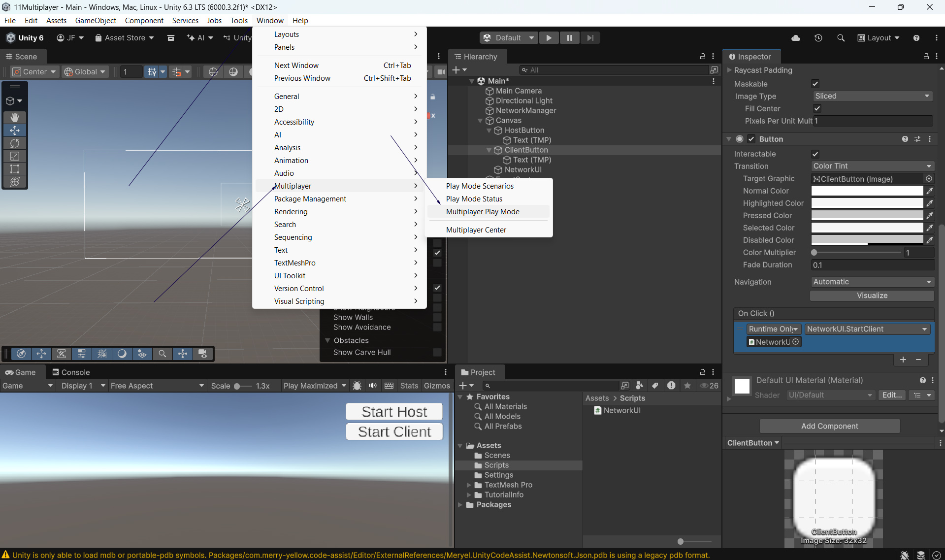Select Multiplayer Play Mode from submenu
Screen dimensions: 945x560
483,212
